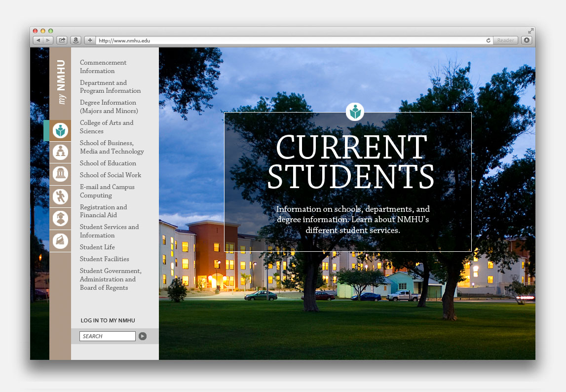Open Degree Information (Majors and Minors)
This screenshot has height=392, width=566.
click(109, 107)
